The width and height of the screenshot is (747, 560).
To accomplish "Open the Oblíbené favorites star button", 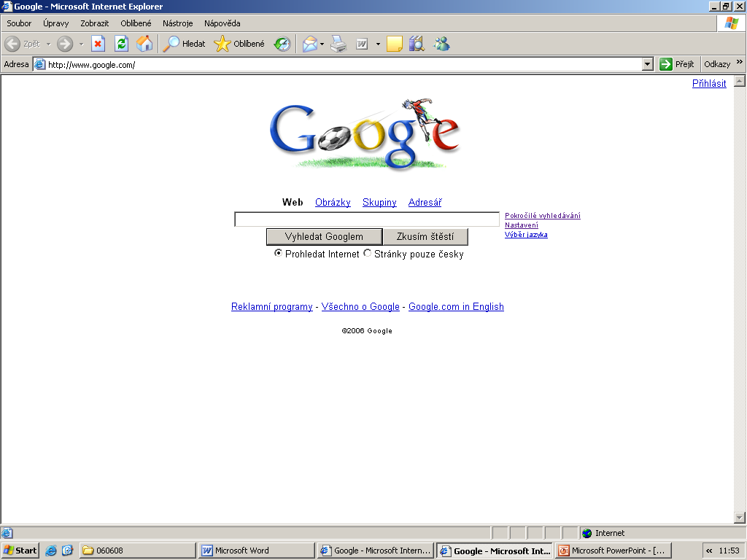I will (239, 44).
